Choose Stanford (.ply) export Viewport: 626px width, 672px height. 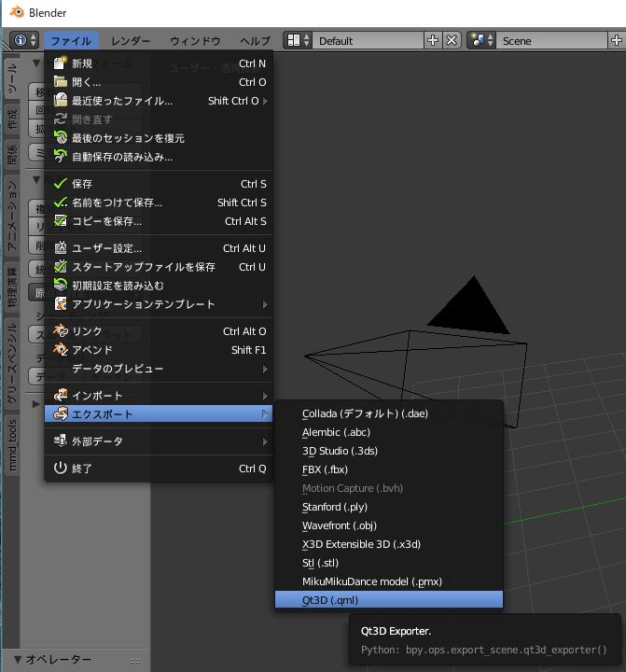click(389, 507)
